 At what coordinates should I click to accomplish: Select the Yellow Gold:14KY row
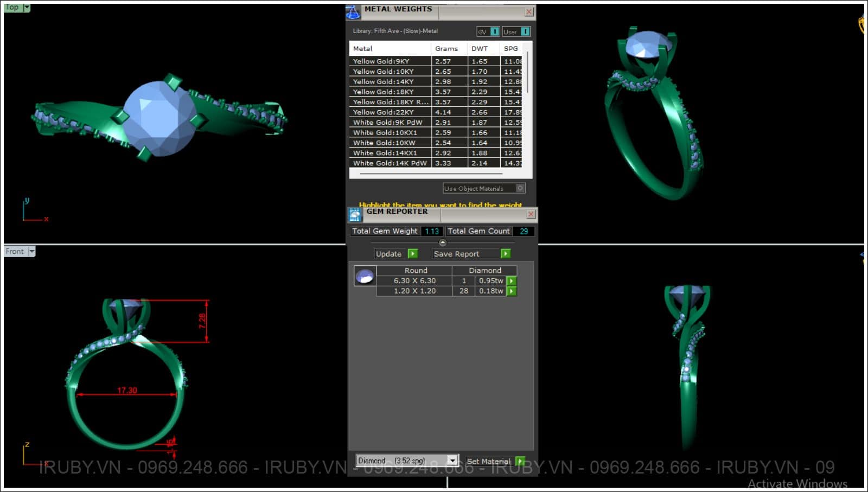436,82
